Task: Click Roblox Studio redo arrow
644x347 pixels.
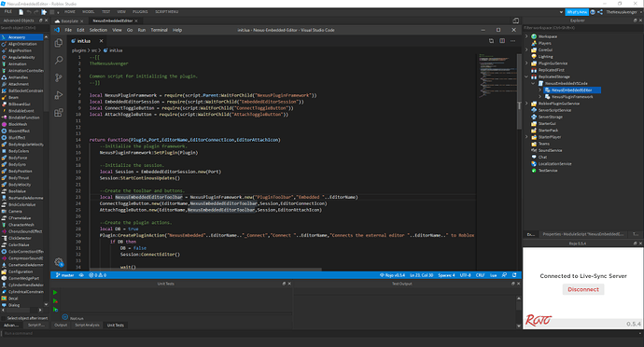Action: [x=36, y=12]
